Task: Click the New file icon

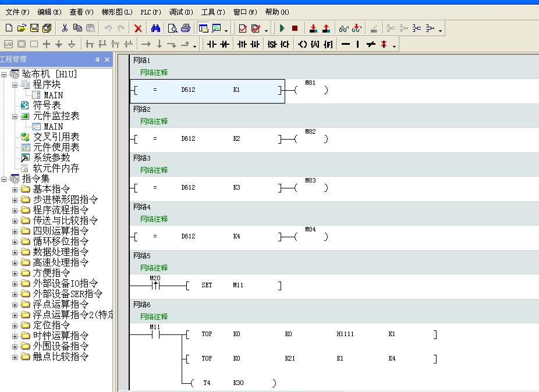Action: click(x=9, y=28)
